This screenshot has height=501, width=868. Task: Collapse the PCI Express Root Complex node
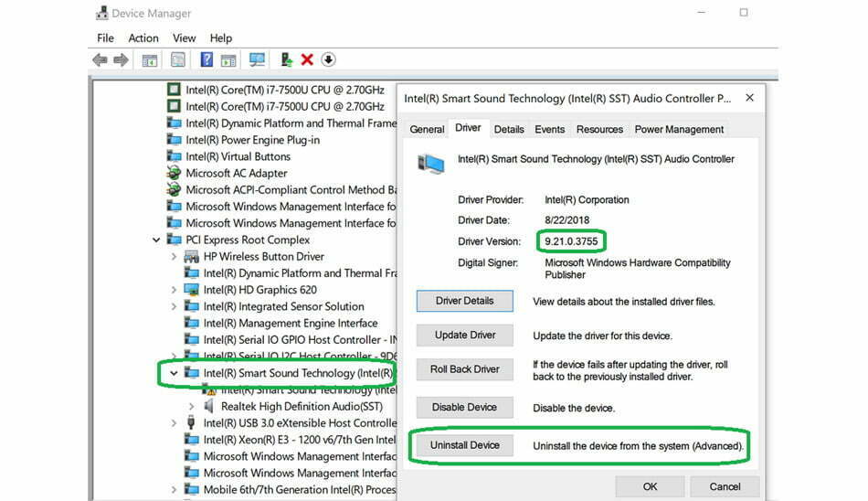tap(156, 240)
